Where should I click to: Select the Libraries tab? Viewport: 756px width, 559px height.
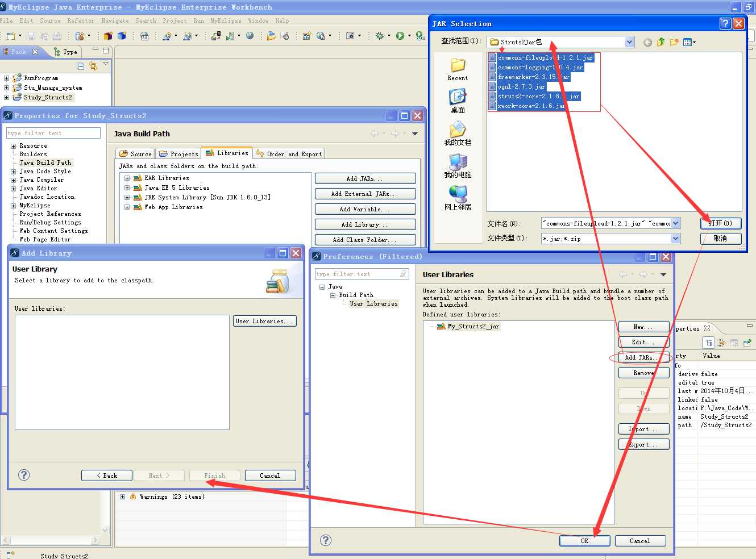[x=226, y=153]
